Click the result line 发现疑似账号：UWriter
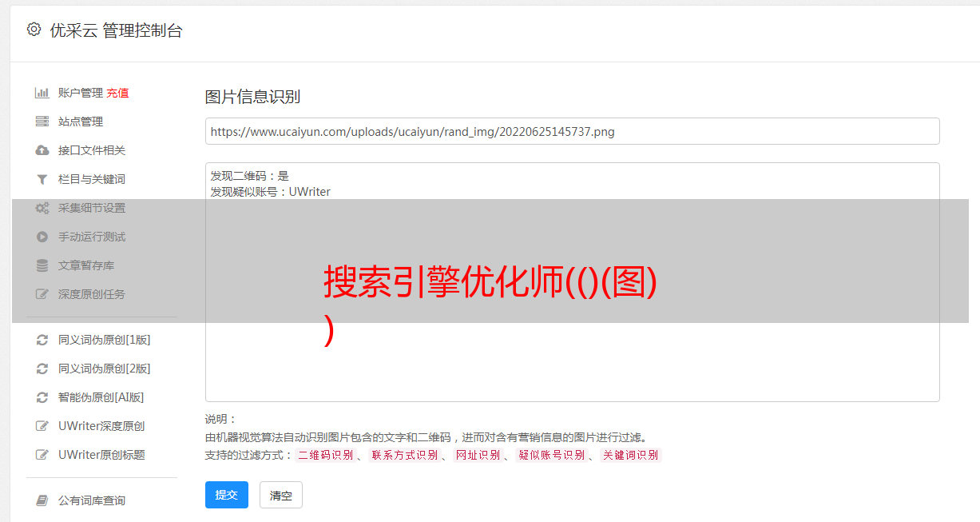The image size is (980, 522). tap(271, 192)
